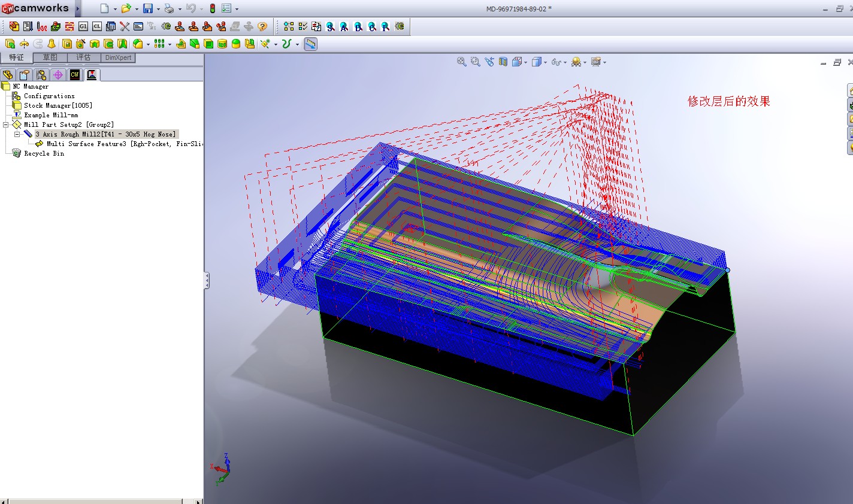Create a new document with the blank page icon
This screenshot has height=504, width=853.
(x=104, y=8)
